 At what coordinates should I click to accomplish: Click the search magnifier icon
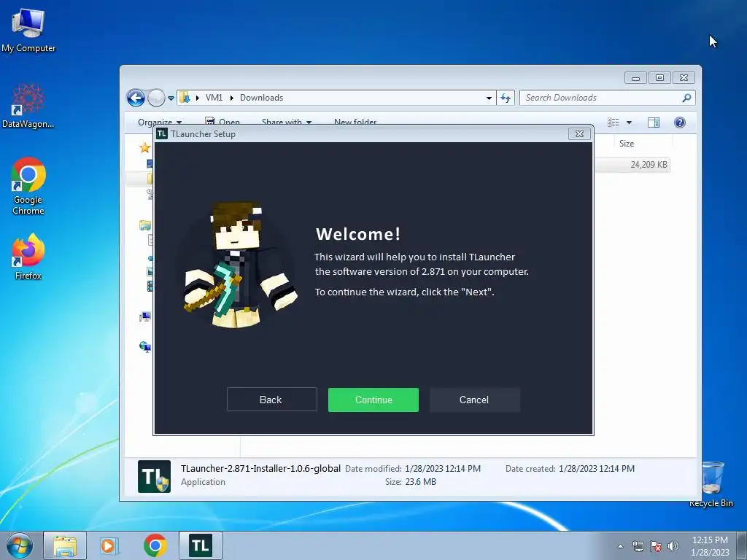click(686, 98)
